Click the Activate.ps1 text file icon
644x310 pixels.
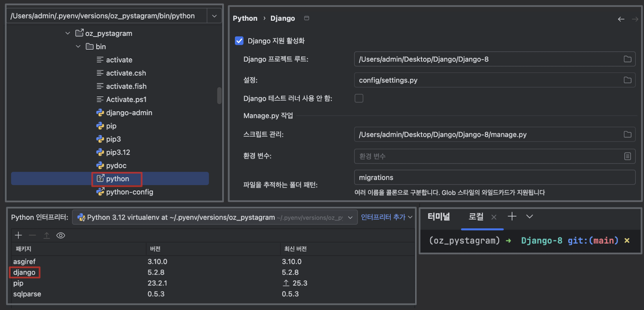point(100,99)
